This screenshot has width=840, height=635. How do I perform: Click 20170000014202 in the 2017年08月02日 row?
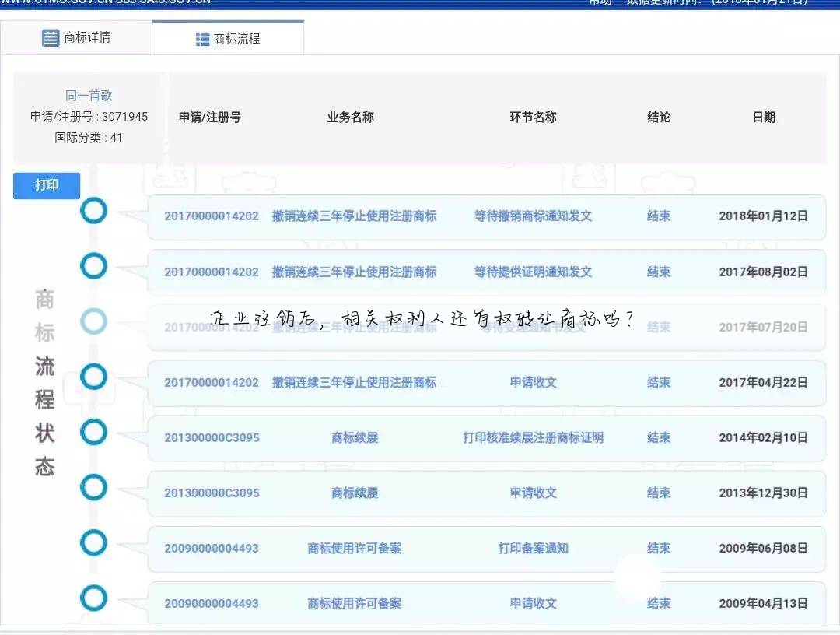coord(212,272)
